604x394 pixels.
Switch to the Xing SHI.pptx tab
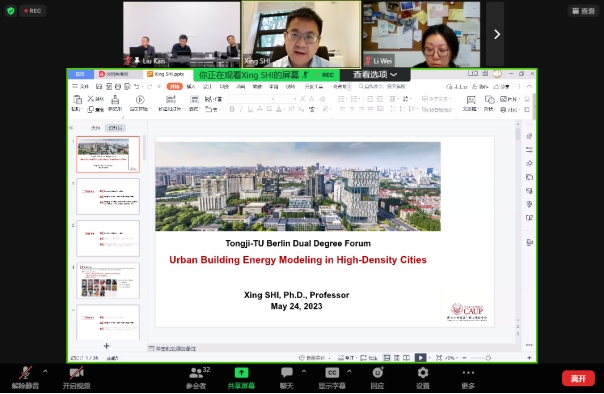pos(166,74)
